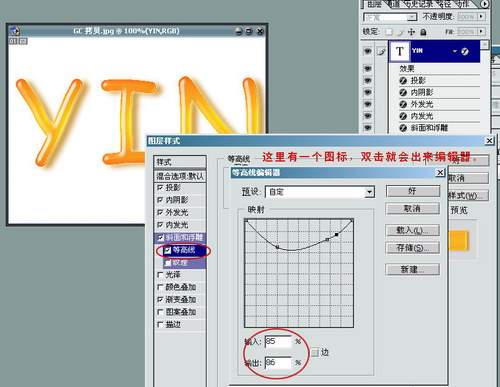The height and width of the screenshot is (387, 500).
Task: Open the layers panel flyout menu arrow
Action: [484, 4]
